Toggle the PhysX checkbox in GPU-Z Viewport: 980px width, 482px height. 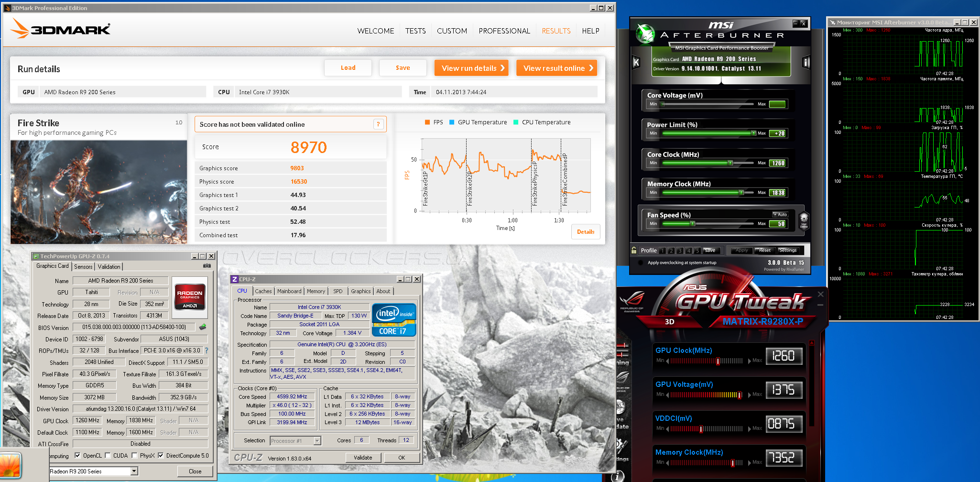click(x=134, y=456)
